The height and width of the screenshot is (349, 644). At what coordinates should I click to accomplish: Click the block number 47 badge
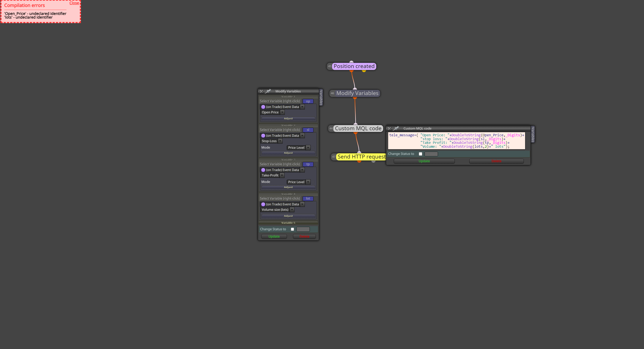pos(334,157)
